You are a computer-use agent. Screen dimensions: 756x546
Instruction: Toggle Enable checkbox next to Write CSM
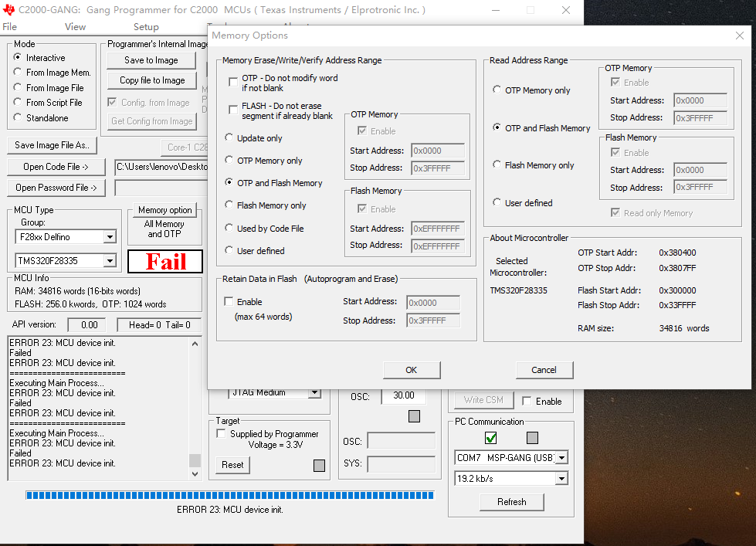pos(527,402)
